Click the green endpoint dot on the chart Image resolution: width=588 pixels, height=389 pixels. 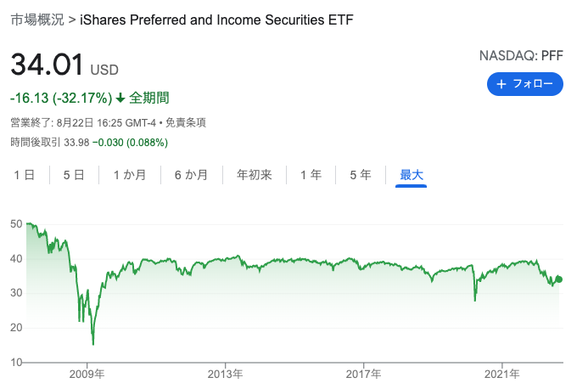click(559, 279)
